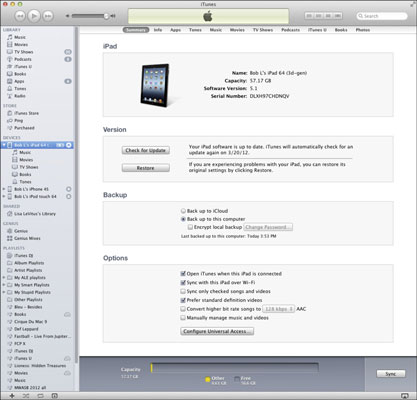Switch to the Apps tab
Image resolution: width=417 pixels, height=400 pixels.
(x=175, y=30)
